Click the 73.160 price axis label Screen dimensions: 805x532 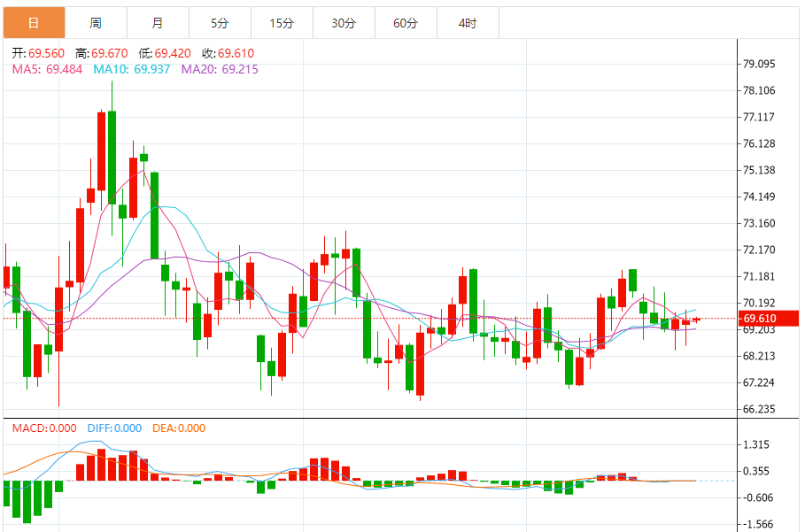(x=759, y=223)
